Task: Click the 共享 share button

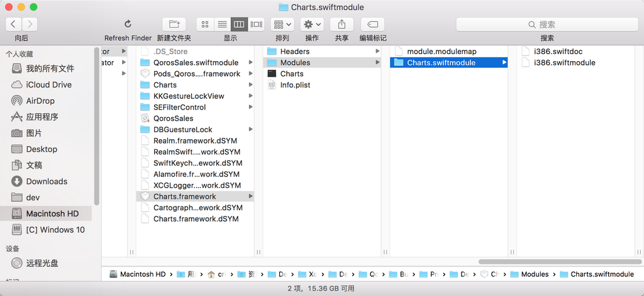Action: pyautogui.click(x=341, y=25)
